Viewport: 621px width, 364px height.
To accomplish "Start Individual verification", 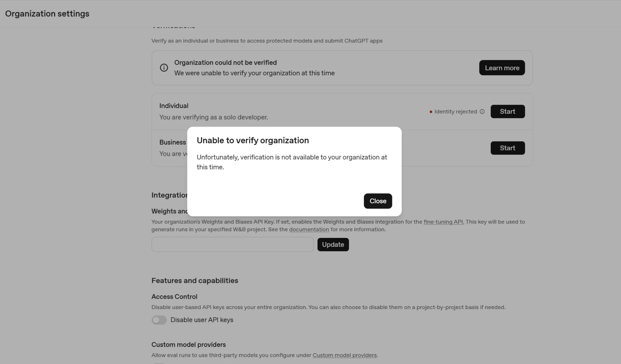I will [x=507, y=112].
